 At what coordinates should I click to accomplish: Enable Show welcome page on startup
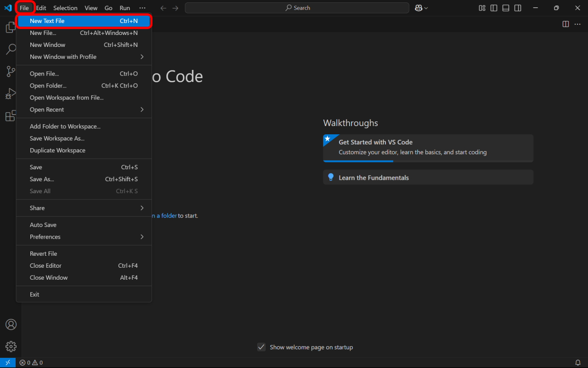pos(261,347)
